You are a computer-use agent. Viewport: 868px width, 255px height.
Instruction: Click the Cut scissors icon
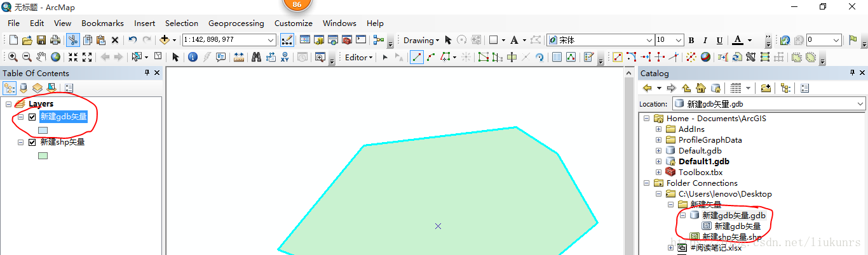73,40
